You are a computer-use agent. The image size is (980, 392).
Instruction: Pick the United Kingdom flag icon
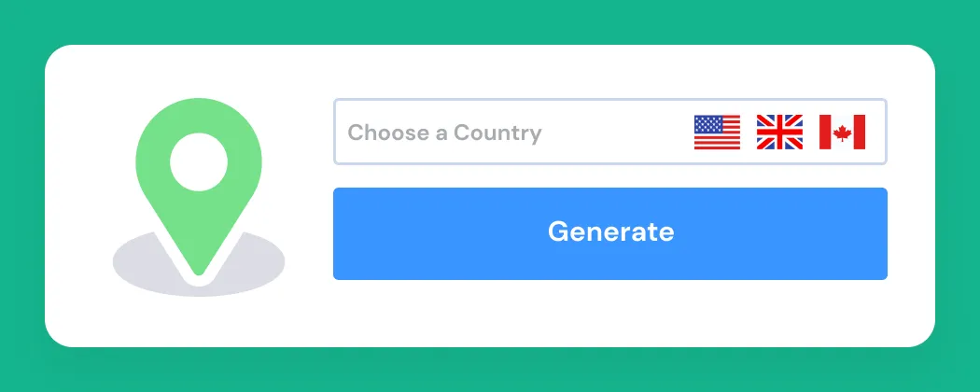(x=779, y=132)
